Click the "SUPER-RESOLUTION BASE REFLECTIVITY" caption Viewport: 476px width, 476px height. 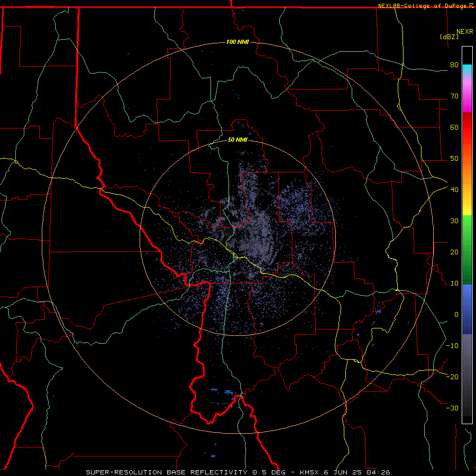pos(166,472)
